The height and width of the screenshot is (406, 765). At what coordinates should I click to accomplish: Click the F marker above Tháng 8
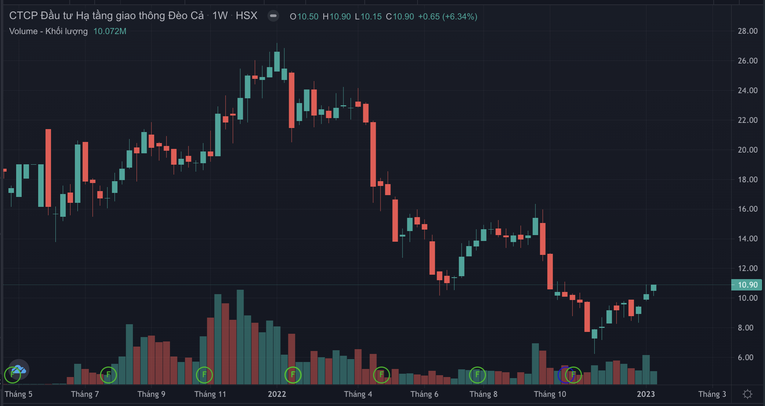tap(478, 375)
